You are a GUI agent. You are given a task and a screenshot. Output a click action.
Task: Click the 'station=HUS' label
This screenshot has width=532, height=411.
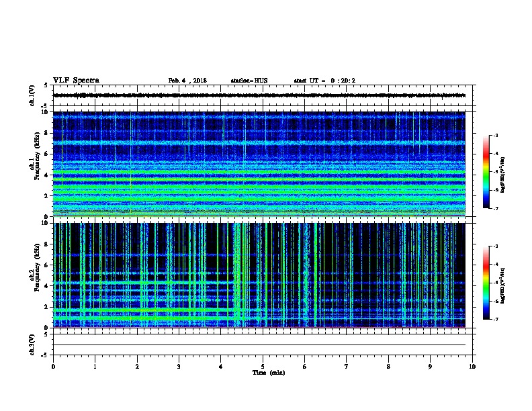click(x=249, y=81)
